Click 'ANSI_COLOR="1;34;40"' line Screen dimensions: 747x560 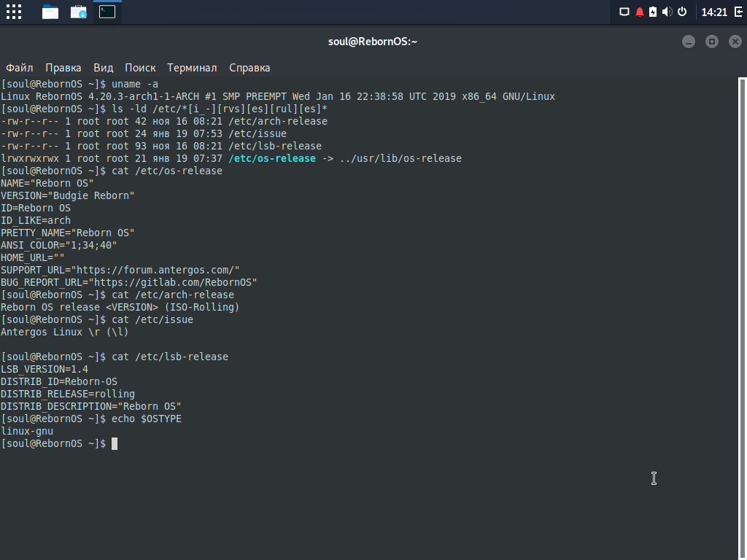[59, 245]
